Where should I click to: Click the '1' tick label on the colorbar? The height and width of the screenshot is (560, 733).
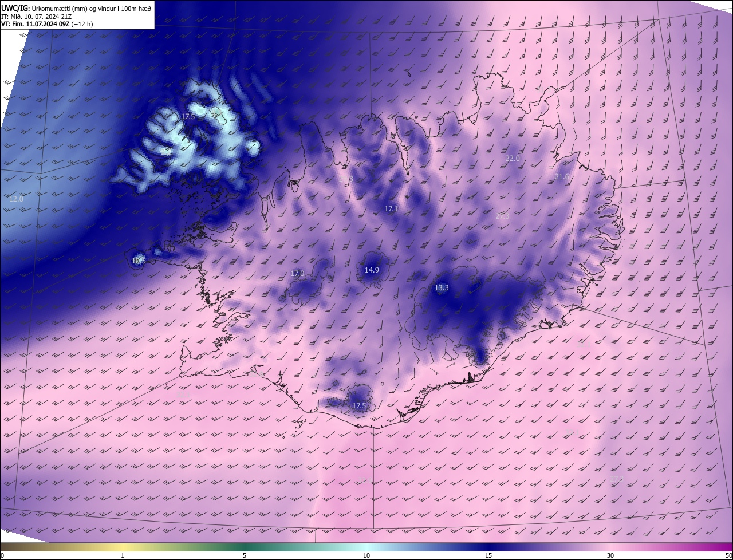123,555
